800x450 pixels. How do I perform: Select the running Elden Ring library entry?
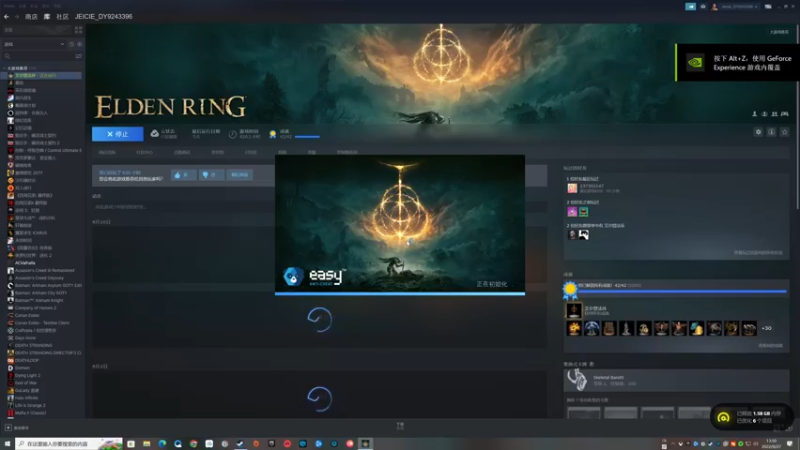point(41,76)
